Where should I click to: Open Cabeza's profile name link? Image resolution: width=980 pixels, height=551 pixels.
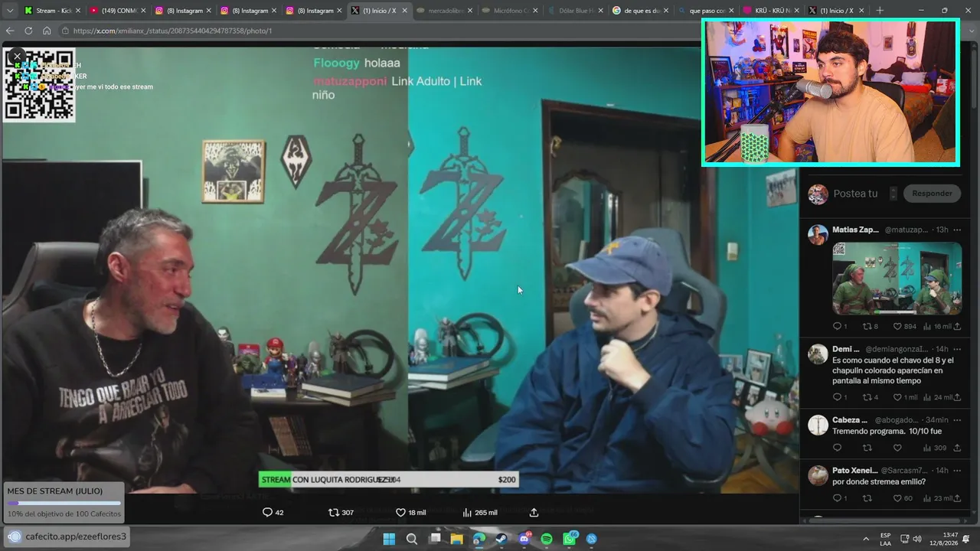coord(850,420)
